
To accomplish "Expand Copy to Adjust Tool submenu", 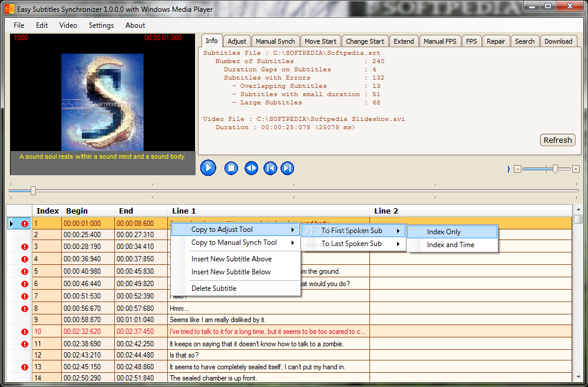I will coord(236,229).
